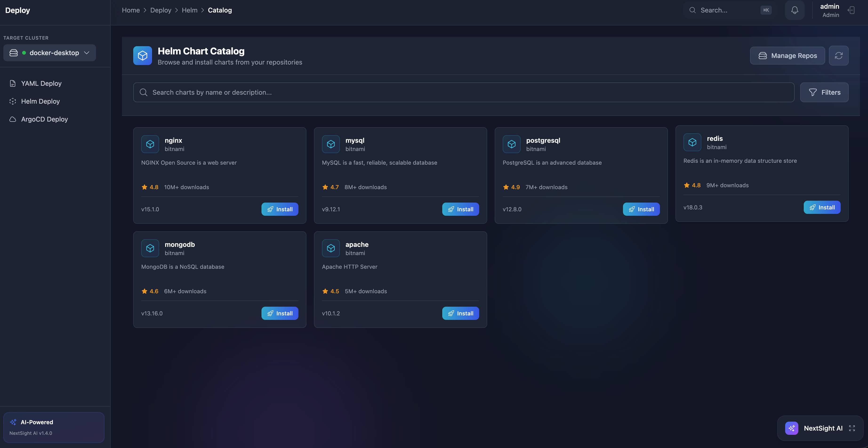Image resolution: width=868 pixels, height=448 pixels.
Task: Open the Filters panel
Action: pyautogui.click(x=824, y=92)
